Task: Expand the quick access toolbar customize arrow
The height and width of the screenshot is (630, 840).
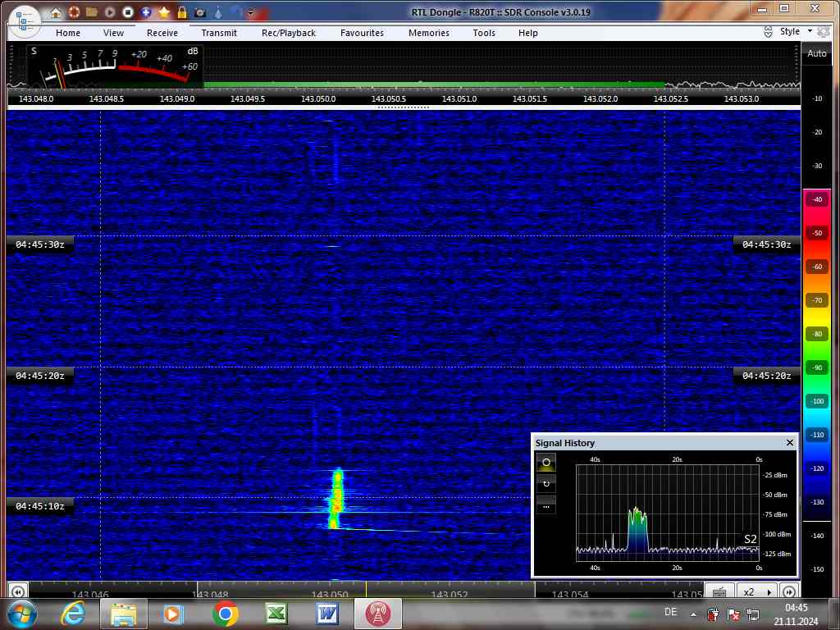Action: pyautogui.click(x=250, y=12)
